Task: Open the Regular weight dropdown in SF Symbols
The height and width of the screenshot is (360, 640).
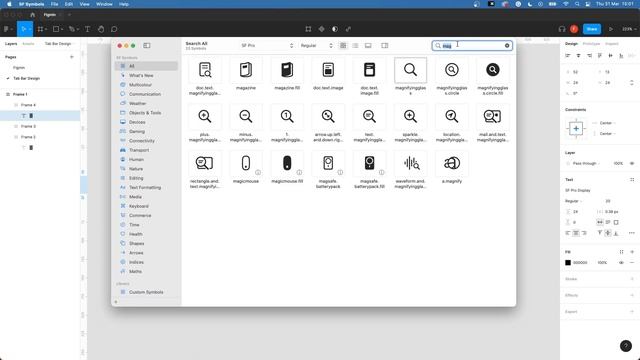Action: coord(316,46)
